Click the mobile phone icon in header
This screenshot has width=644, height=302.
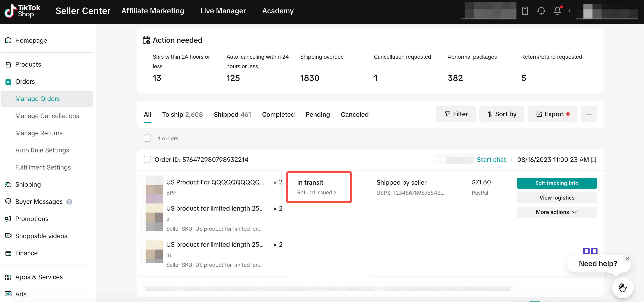525,11
